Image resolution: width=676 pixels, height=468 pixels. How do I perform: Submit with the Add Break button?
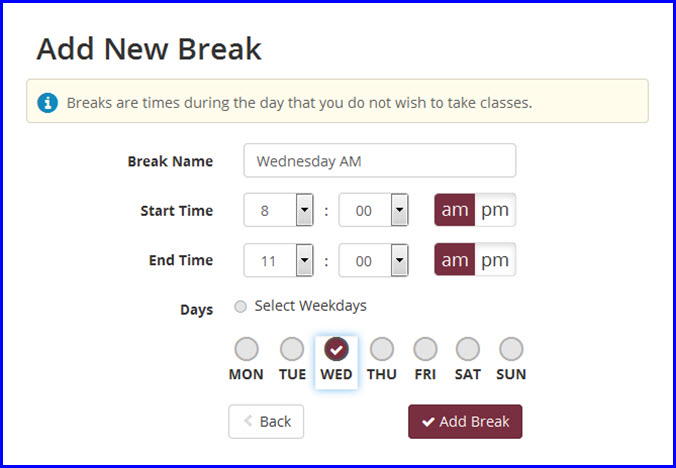(x=465, y=421)
